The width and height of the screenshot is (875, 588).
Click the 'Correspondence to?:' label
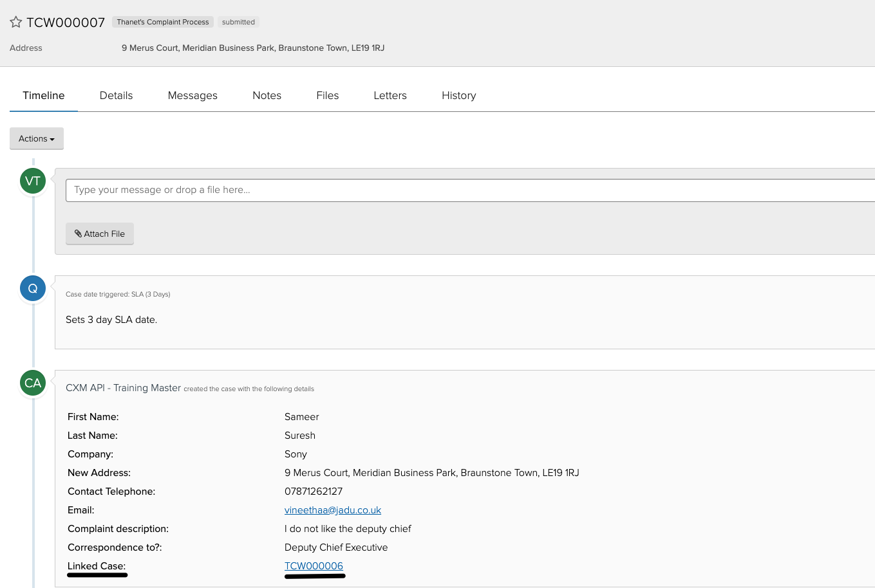[x=115, y=547]
